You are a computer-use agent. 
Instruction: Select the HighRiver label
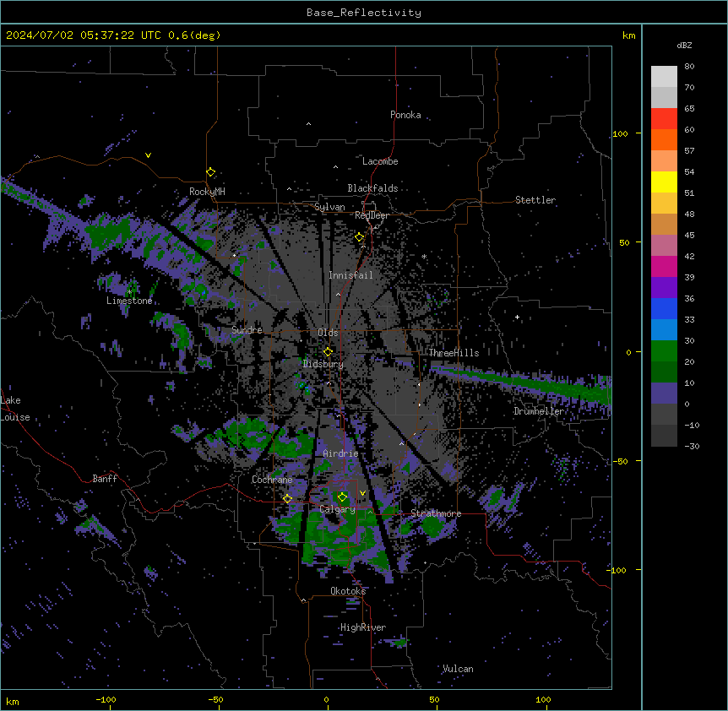pos(363,627)
